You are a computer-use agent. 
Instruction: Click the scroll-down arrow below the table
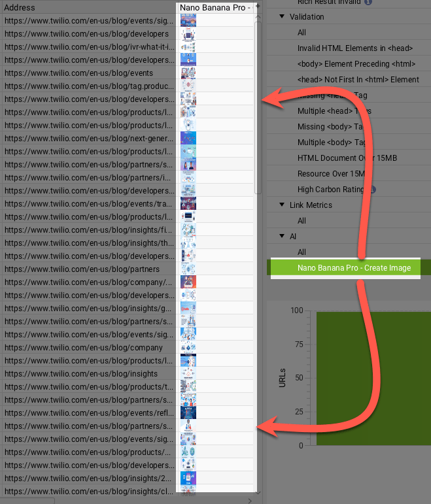(258, 492)
